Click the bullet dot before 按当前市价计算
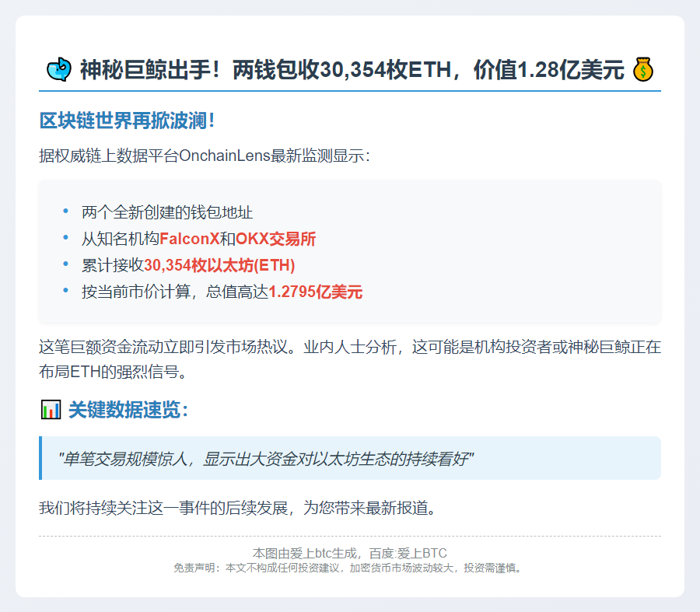This screenshot has height=612, width=700. click(x=66, y=291)
